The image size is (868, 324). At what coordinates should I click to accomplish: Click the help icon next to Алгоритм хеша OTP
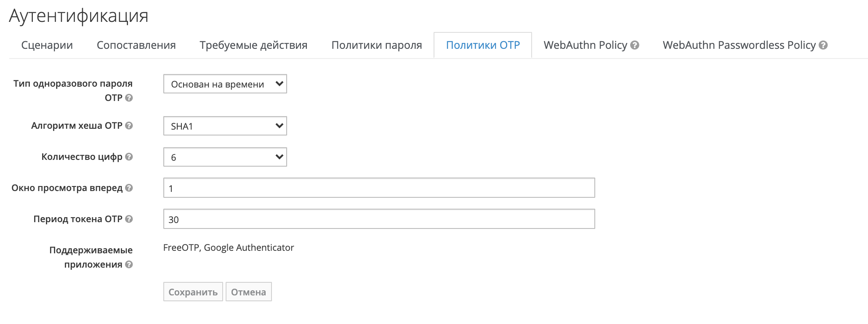(x=130, y=126)
